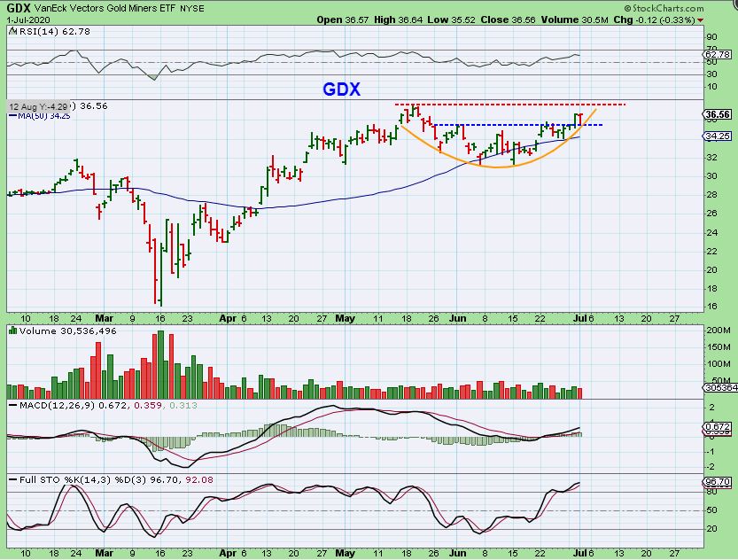Image resolution: width=738 pixels, height=560 pixels.
Task: Click the RSI(14) 62.78 indicator label
Action: click(x=54, y=32)
